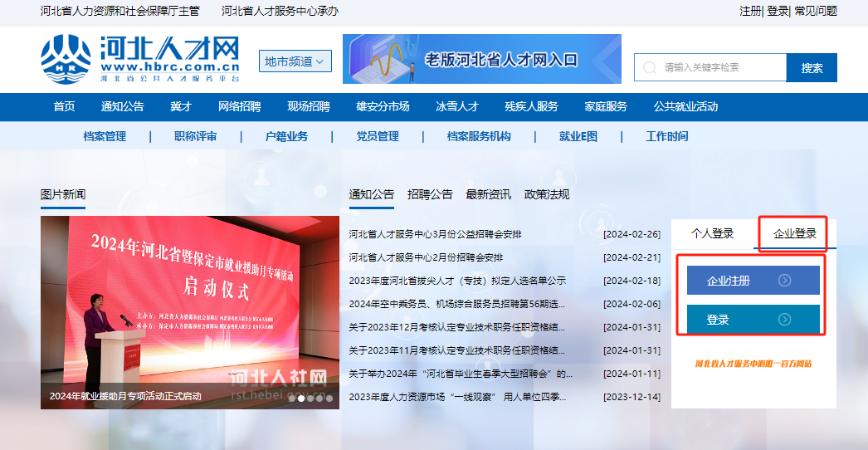Click the search magnifier icon
Screen dimensions: 868x450
648,67
